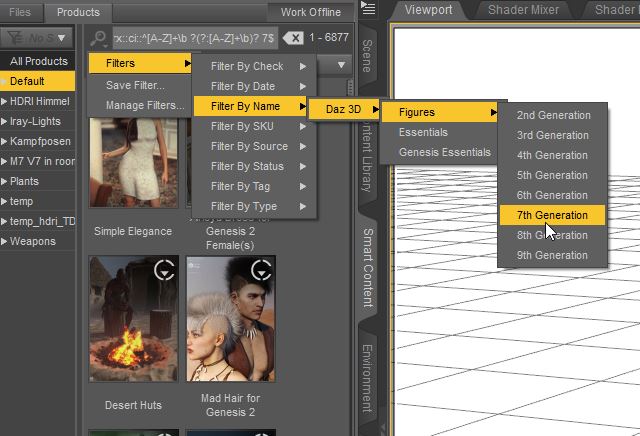Image resolution: width=640 pixels, height=436 pixels.
Task: Open the Shader Mixer tab
Action: 523,10
